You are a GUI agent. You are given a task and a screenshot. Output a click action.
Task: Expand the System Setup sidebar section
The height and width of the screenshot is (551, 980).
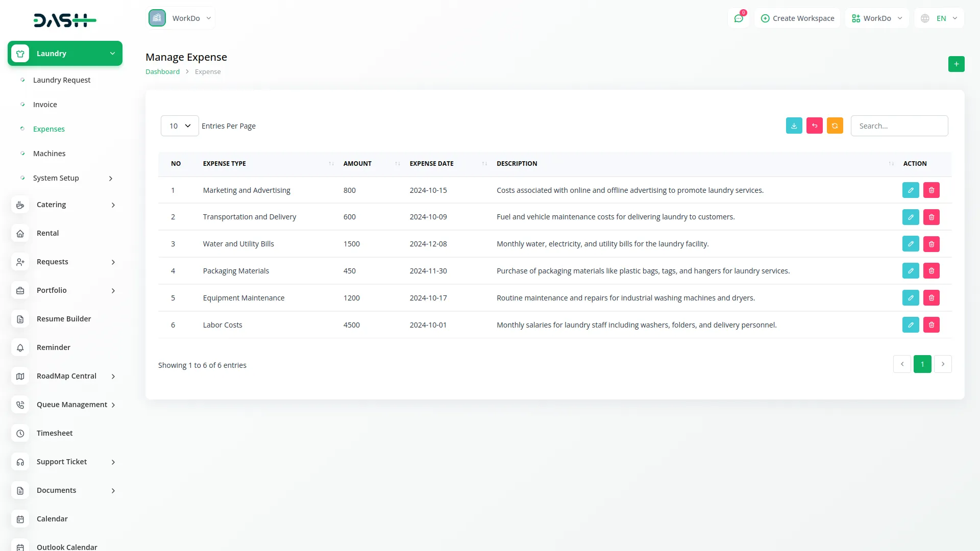point(56,178)
